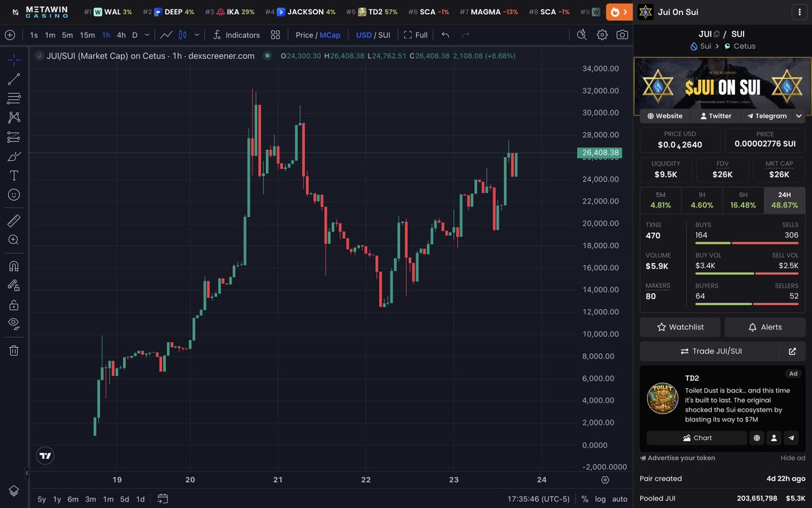This screenshot has width=812, height=508.
Task: Click the TradingView logo on chart
Action: click(45, 456)
